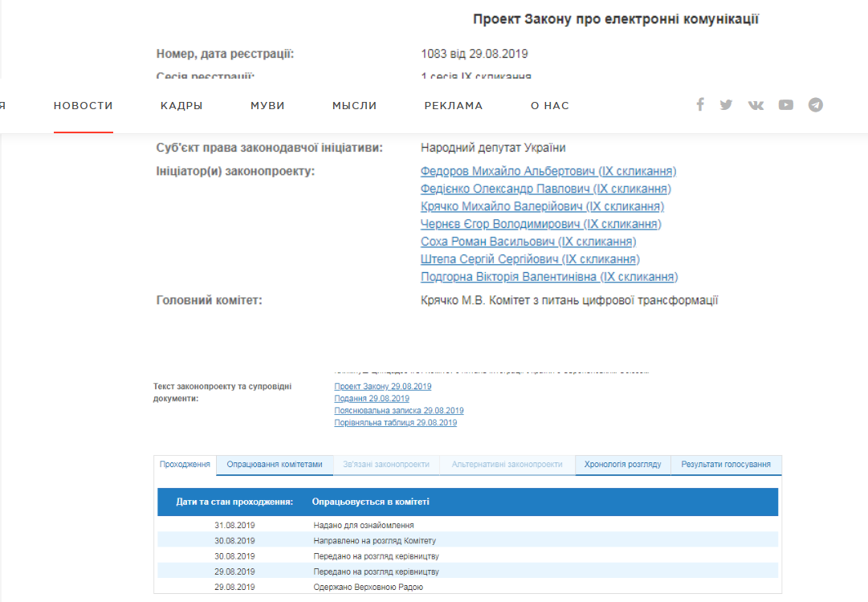Open Порівняльна таблиця 29.08.2019 document
This screenshot has width=868, height=602.
click(x=395, y=423)
